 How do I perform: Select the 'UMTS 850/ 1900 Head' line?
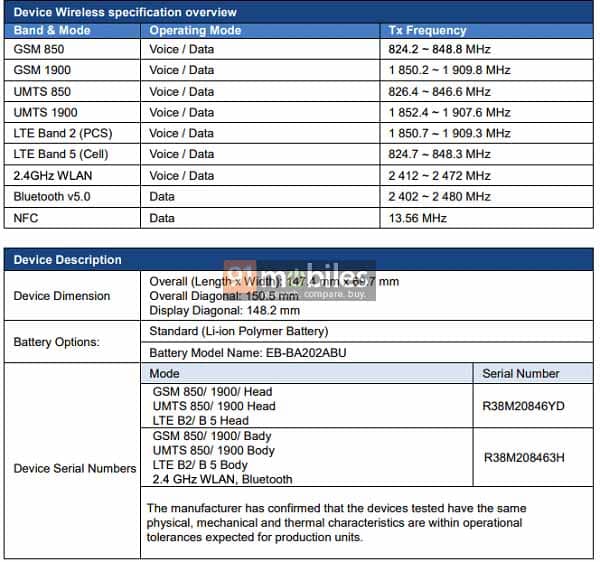[x=214, y=406]
